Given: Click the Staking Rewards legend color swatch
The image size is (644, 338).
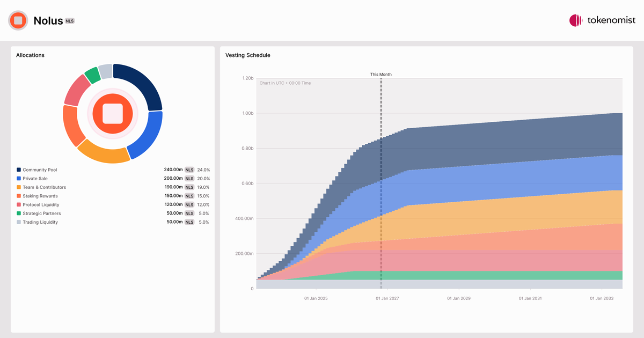Looking at the screenshot, I should tap(19, 196).
